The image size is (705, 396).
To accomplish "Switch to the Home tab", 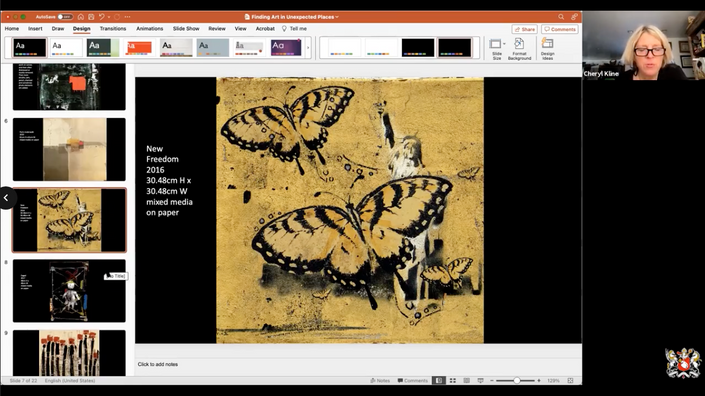I will 12,28.
